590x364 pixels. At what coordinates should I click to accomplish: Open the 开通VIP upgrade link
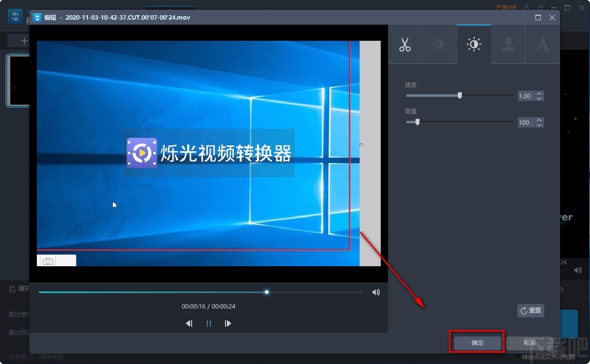pyautogui.click(x=506, y=7)
